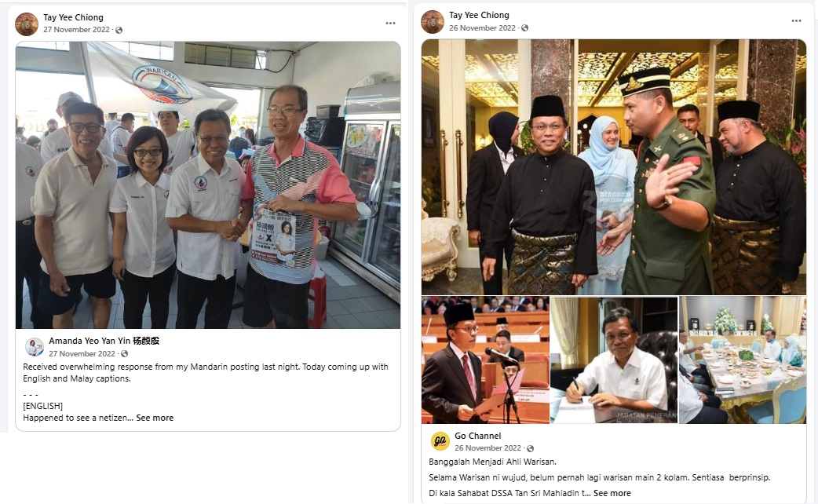
Task: Open the left post's three-dot options menu
Action: (390, 23)
